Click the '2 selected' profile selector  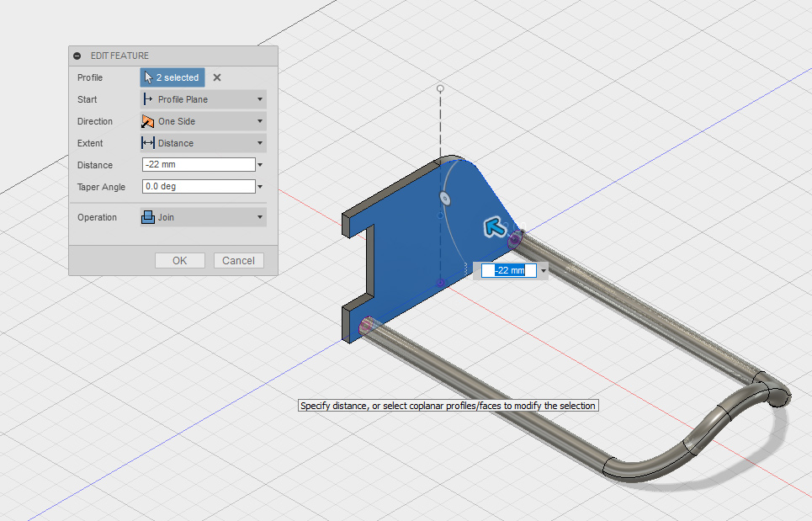[172, 77]
